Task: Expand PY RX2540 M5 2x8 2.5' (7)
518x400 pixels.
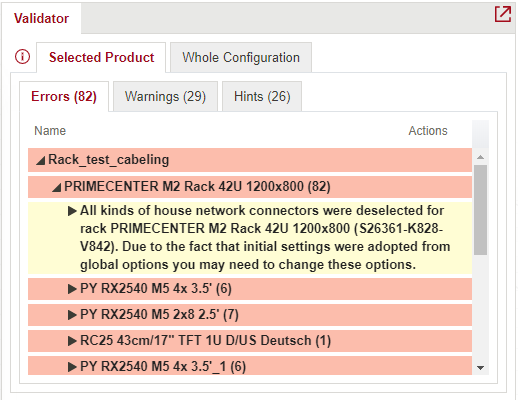Action: (x=72, y=315)
